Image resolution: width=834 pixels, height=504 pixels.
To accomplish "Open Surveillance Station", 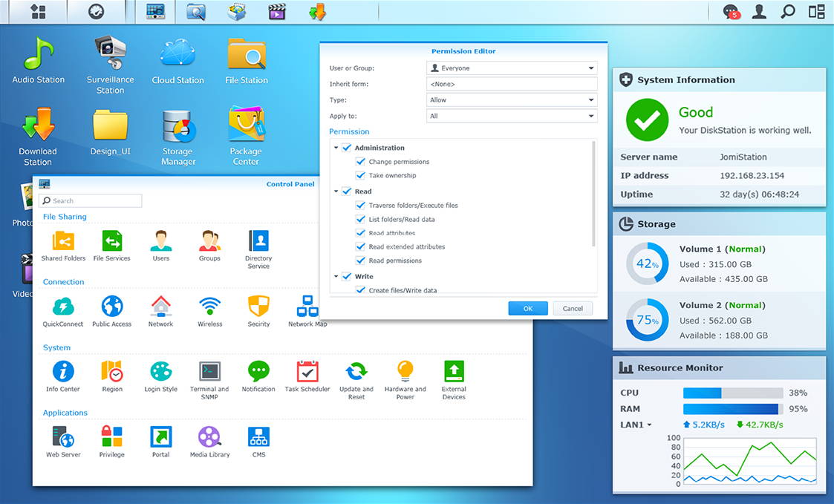I will click(x=110, y=54).
